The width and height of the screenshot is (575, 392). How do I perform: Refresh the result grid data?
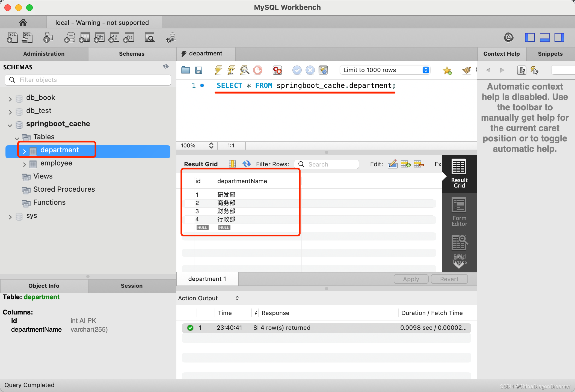(247, 164)
